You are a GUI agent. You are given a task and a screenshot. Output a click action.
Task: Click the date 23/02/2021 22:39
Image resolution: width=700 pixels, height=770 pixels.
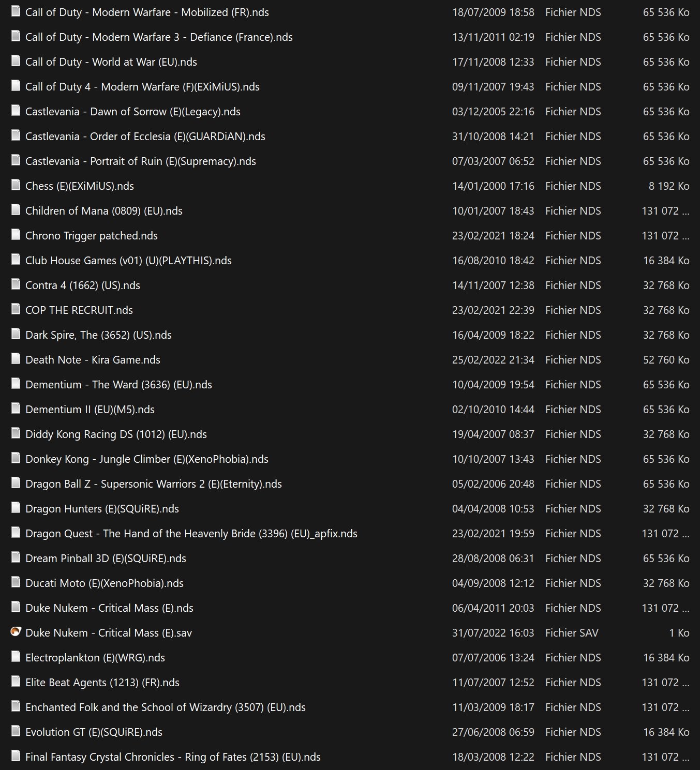click(x=493, y=310)
